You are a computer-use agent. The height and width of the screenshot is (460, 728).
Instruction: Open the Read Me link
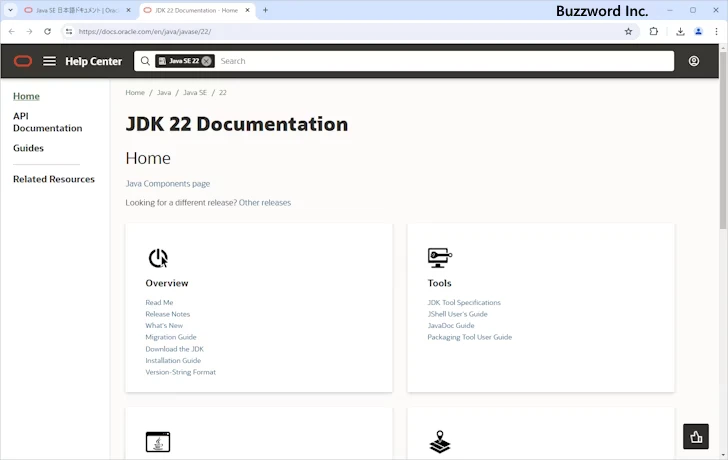point(159,302)
